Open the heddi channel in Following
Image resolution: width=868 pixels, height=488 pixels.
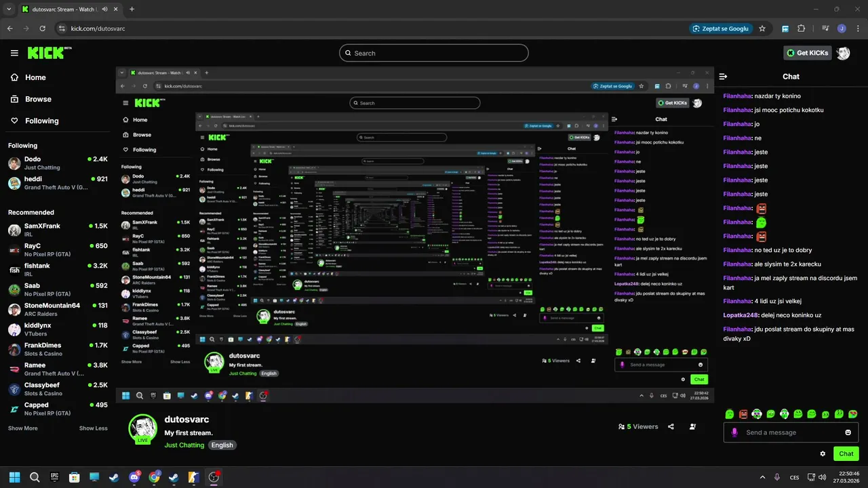click(x=58, y=183)
